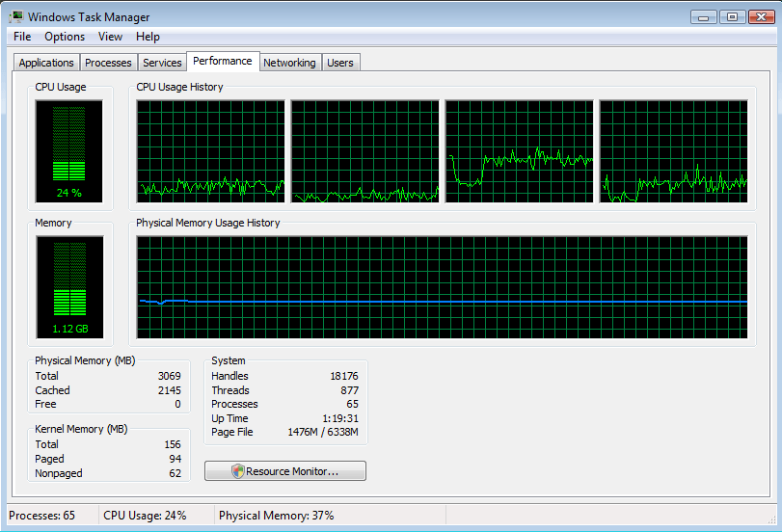Click the Kernel Memory (MB) group label

click(x=81, y=429)
